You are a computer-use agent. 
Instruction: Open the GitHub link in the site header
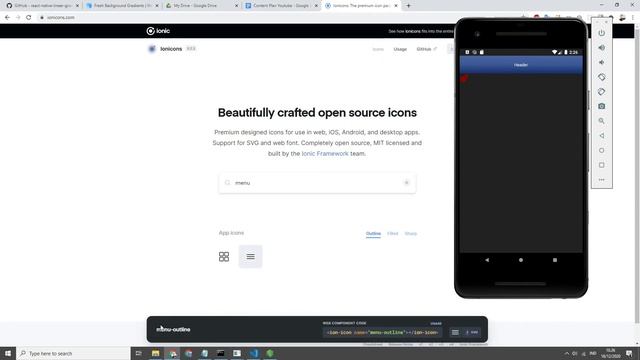click(427, 49)
